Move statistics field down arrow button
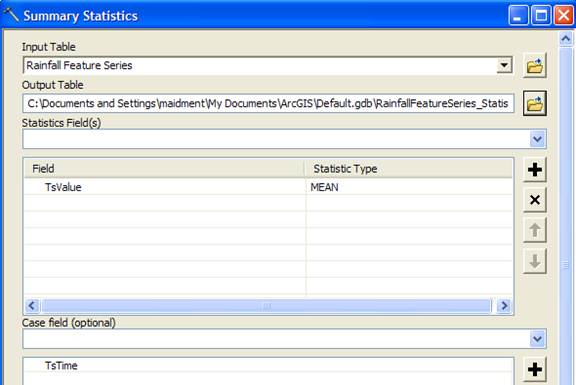 (x=535, y=261)
